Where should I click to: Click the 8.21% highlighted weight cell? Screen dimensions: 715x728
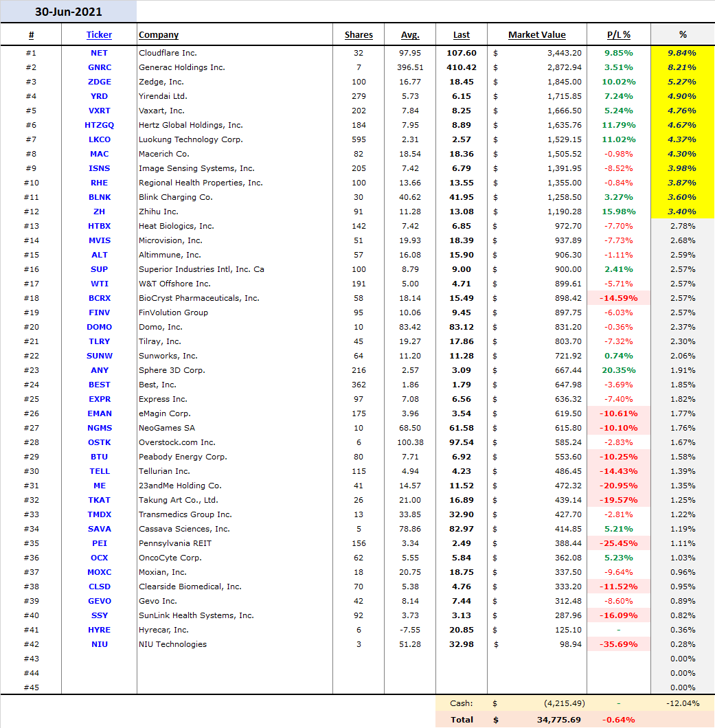[x=683, y=67]
